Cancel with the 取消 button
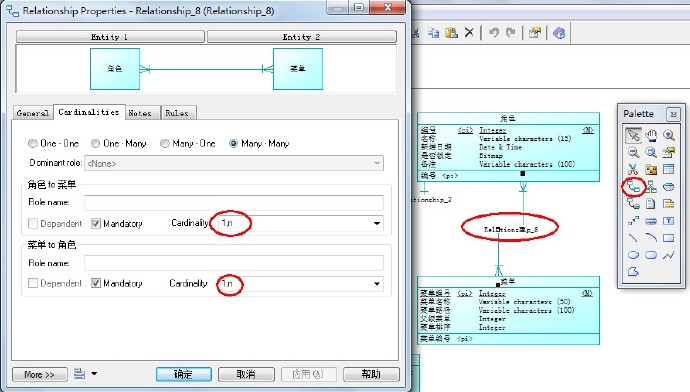The height and width of the screenshot is (392, 690). point(246,374)
